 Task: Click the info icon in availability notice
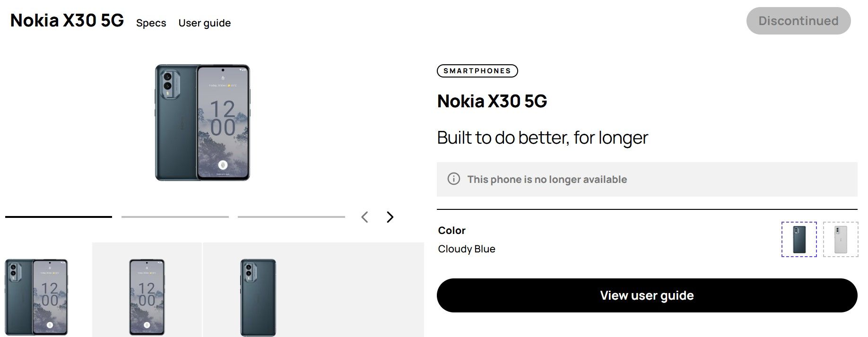pyautogui.click(x=453, y=179)
